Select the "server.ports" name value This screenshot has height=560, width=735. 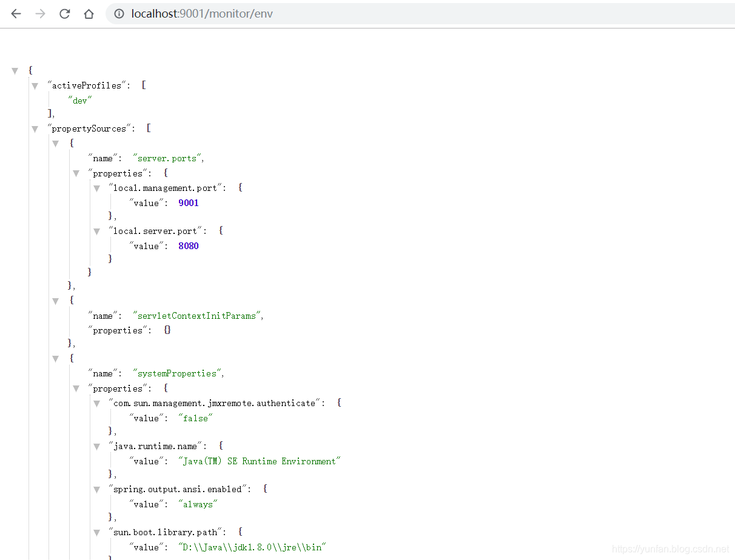[167, 158]
